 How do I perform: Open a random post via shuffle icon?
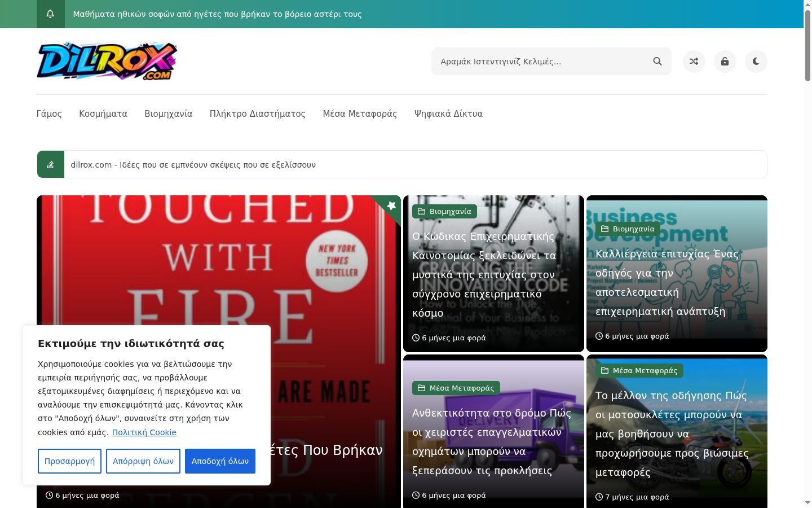(694, 62)
